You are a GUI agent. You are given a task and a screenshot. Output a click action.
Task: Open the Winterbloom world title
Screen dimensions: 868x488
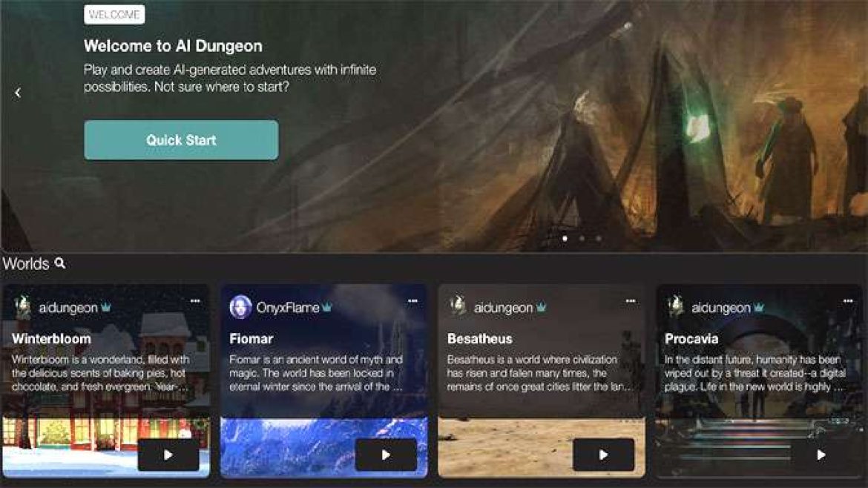pyautogui.click(x=51, y=339)
